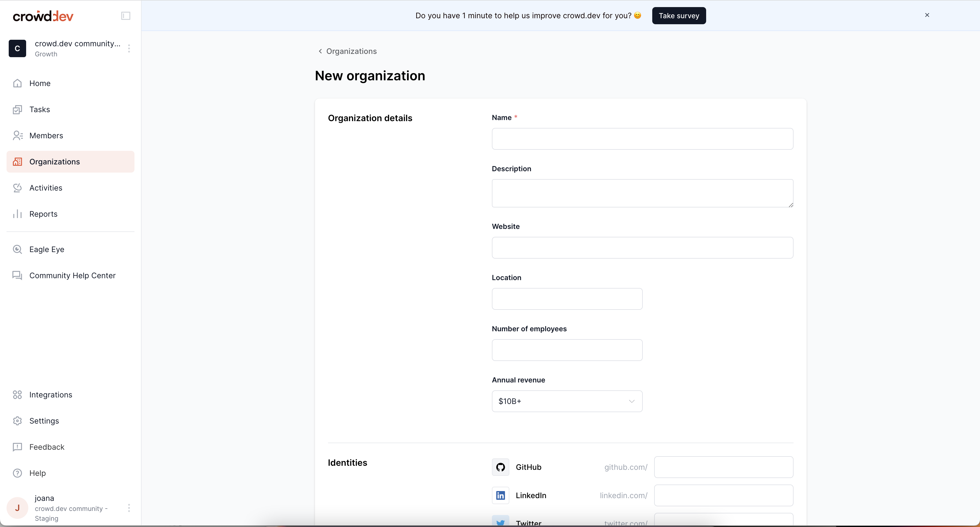Viewport: 980px width, 527px height.
Task: Open the workspace options three-dot menu
Action: pyautogui.click(x=129, y=49)
